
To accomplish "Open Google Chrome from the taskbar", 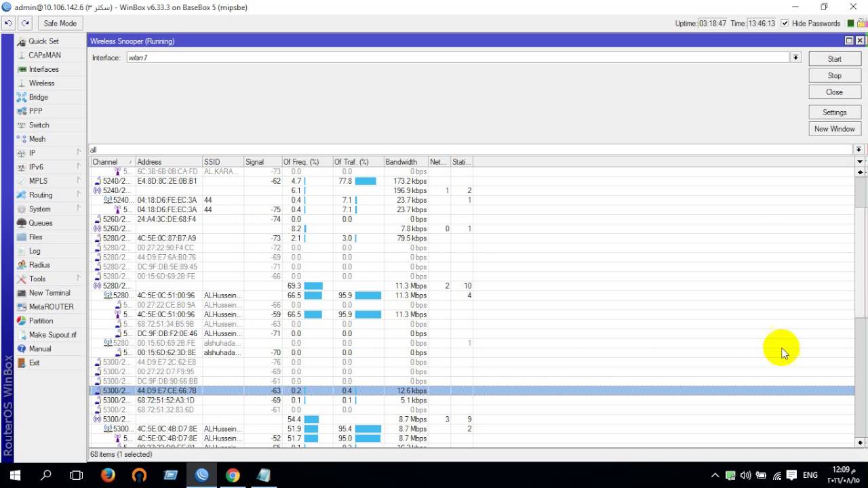I will tap(233, 475).
